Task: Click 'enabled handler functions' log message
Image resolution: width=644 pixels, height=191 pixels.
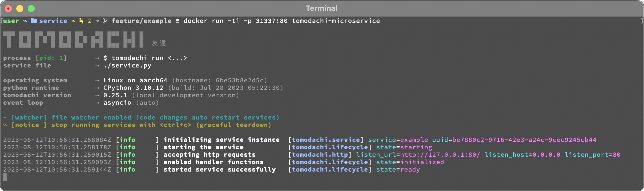Action: tap(213, 162)
